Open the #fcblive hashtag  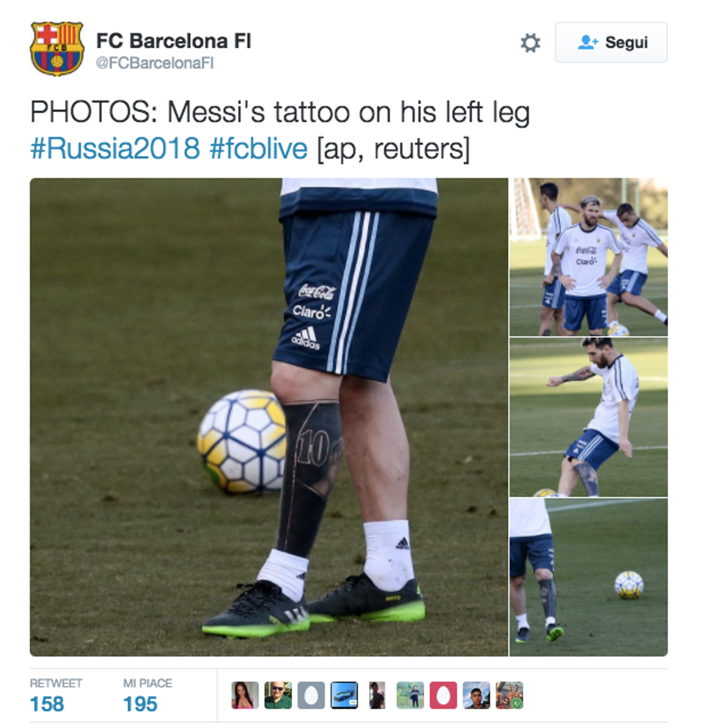coord(258,149)
